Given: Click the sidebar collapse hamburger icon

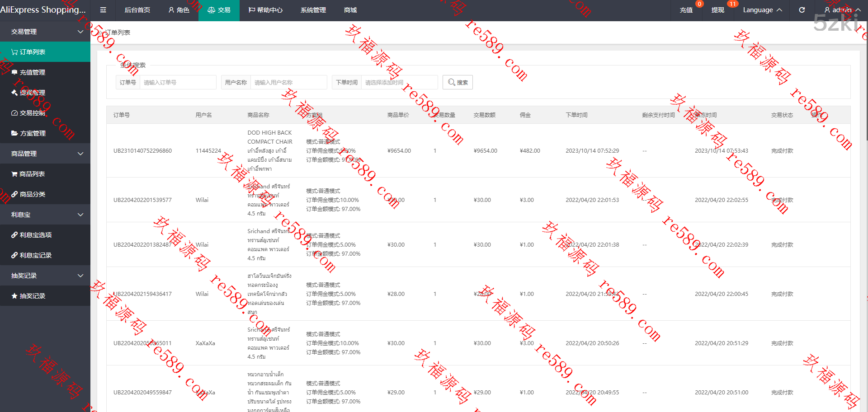Looking at the screenshot, I should [x=103, y=10].
